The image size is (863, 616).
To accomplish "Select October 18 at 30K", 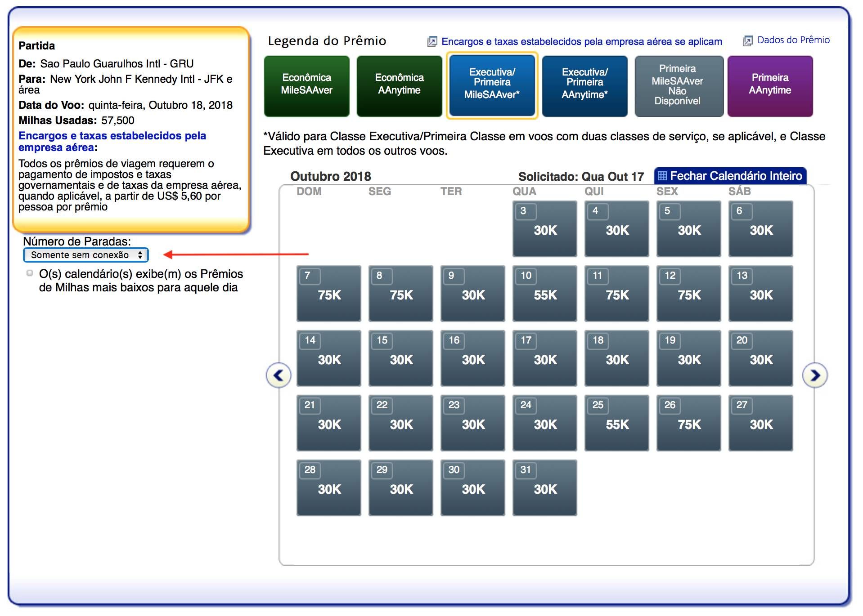I will (616, 358).
